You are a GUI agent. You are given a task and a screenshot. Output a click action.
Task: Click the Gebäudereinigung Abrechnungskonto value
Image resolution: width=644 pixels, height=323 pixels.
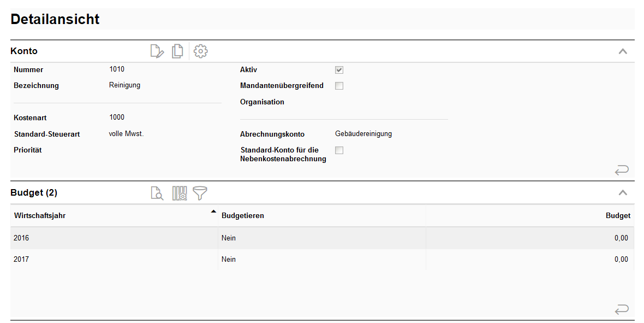point(363,134)
